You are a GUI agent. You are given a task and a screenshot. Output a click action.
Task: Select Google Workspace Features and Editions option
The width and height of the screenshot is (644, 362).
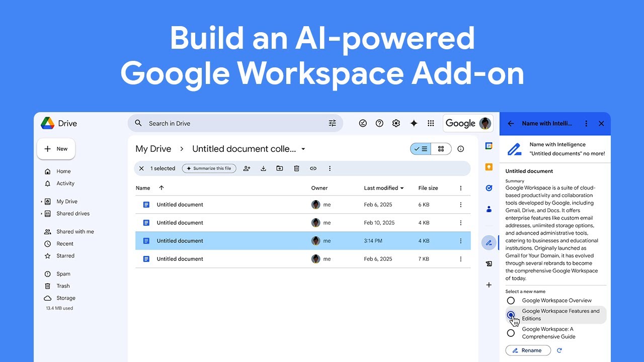click(x=511, y=315)
